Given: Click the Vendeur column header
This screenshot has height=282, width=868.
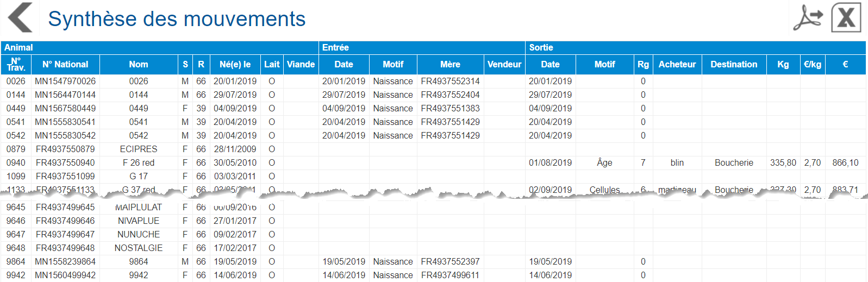Looking at the screenshot, I should point(504,64).
